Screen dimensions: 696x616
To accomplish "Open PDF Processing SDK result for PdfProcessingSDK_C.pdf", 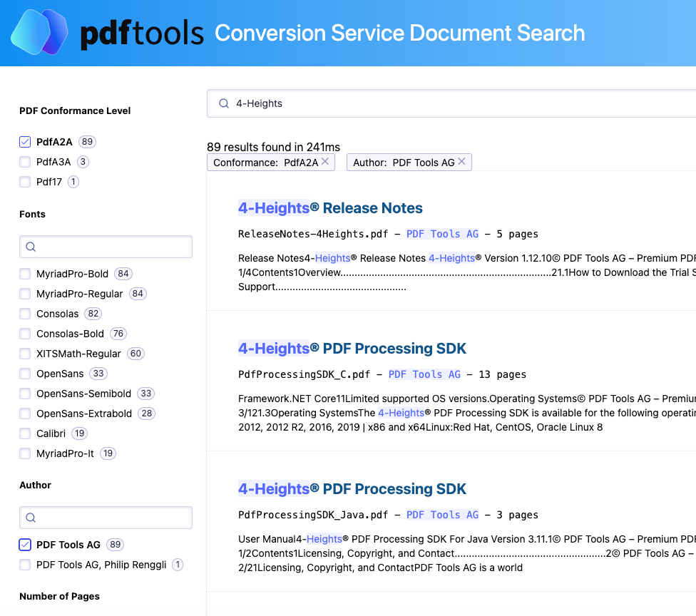I will point(352,349).
